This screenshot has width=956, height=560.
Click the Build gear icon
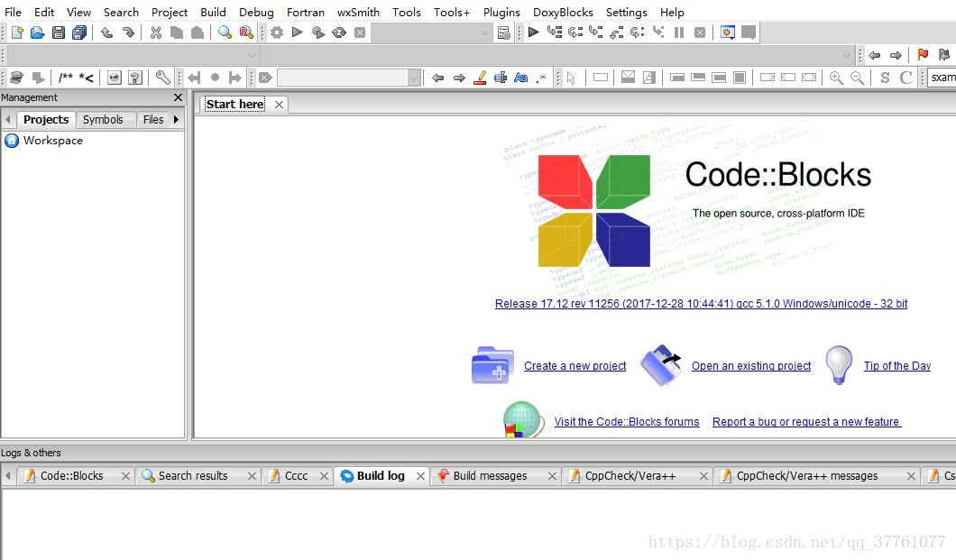[x=277, y=32]
